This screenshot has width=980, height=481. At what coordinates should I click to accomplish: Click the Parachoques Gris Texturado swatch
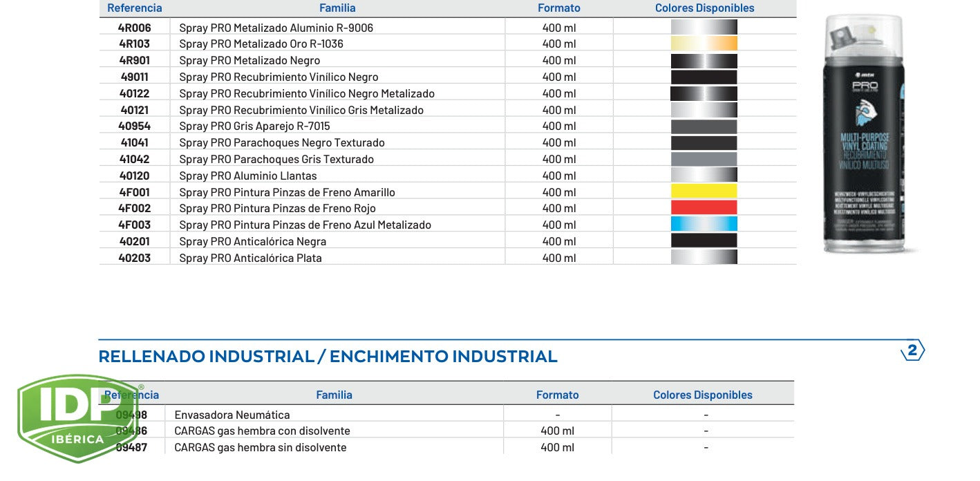click(704, 159)
